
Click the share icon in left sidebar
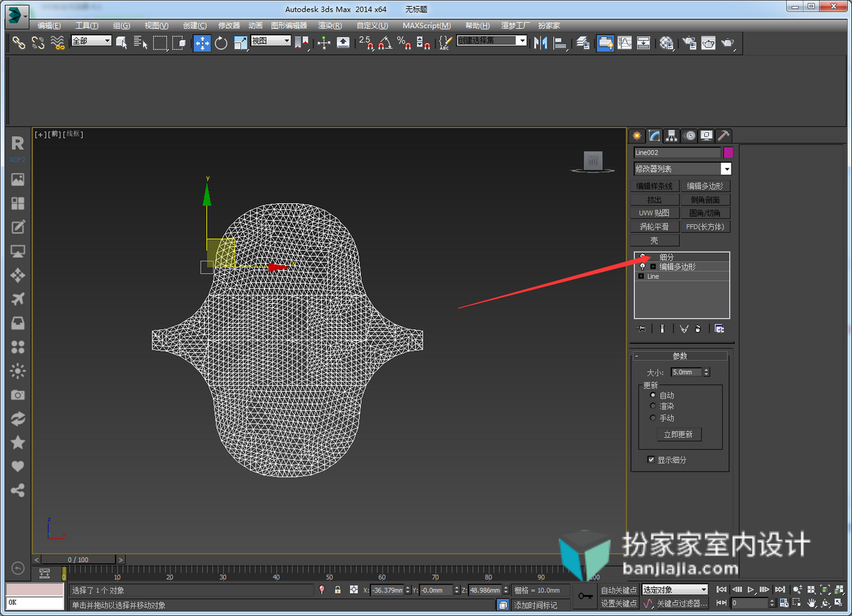tap(18, 491)
